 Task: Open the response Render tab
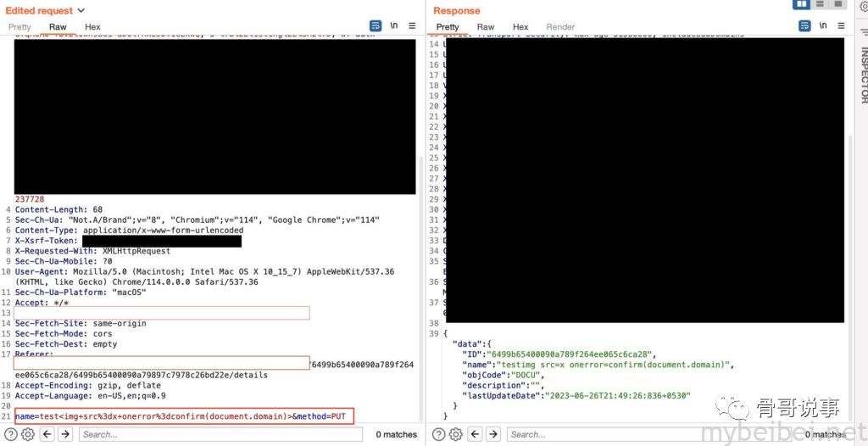(560, 26)
